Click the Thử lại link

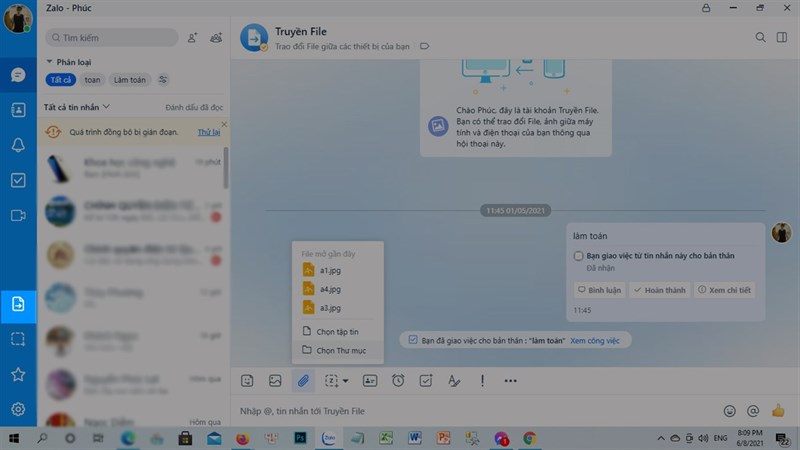click(x=209, y=132)
